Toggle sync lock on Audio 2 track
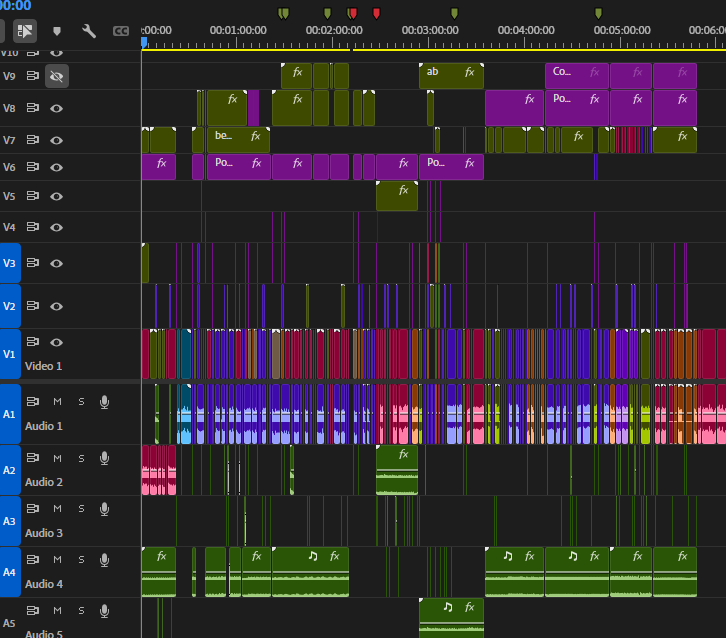The height and width of the screenshot is (638, 726). (32, 458)
